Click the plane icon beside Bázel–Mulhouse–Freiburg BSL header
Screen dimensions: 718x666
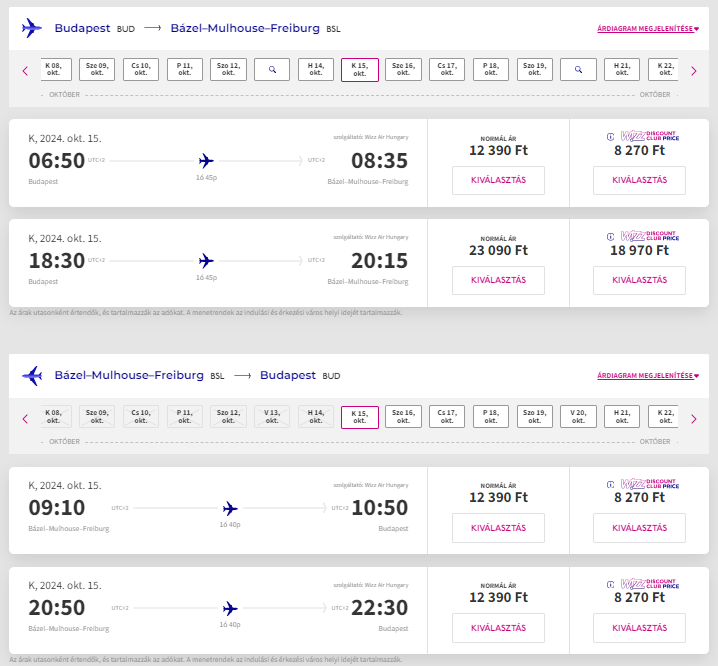[32, 376]
